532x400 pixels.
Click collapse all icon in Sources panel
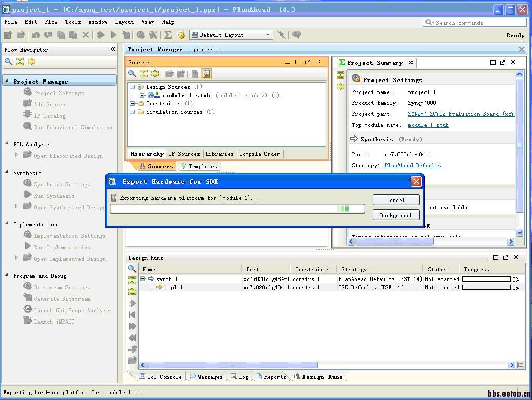(x=143, y=74)
